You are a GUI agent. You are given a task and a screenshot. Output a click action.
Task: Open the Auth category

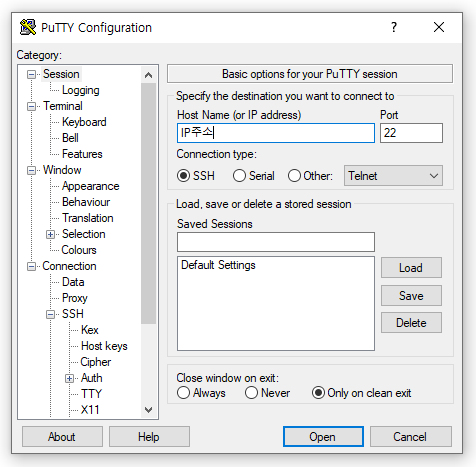[x=92, y=378]
